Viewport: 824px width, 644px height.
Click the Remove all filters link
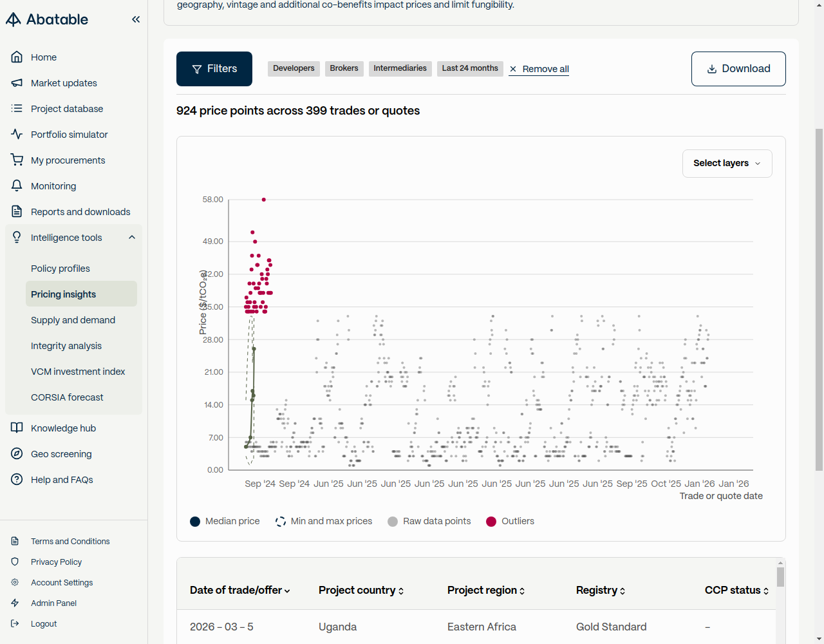click(x=539, y=69)
